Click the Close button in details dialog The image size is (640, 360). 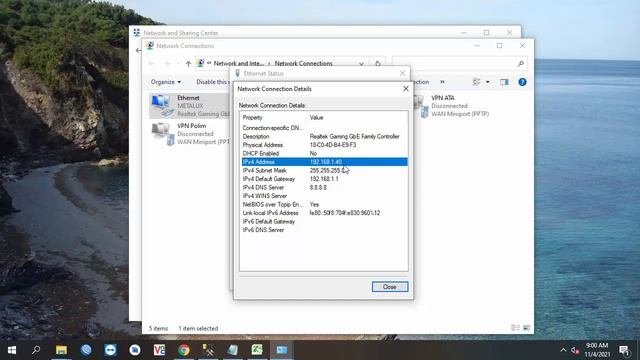[x=389, y=287]
